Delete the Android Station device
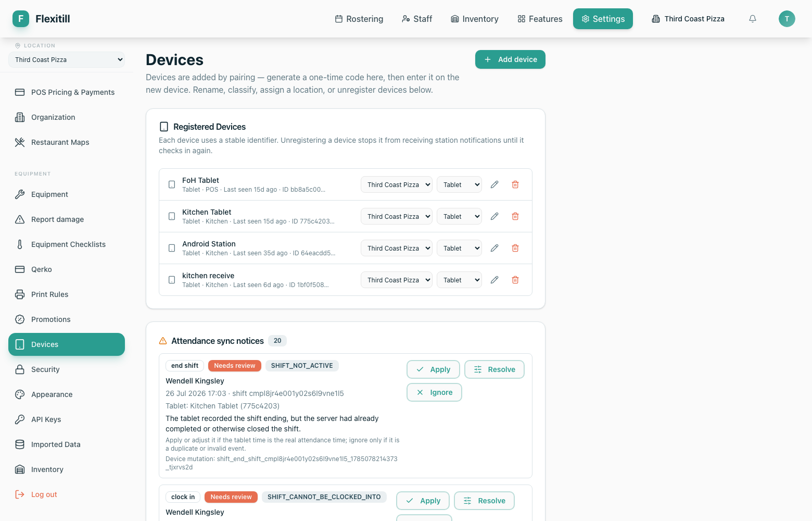This screenshot has height=521, width=812. (515, 248)
